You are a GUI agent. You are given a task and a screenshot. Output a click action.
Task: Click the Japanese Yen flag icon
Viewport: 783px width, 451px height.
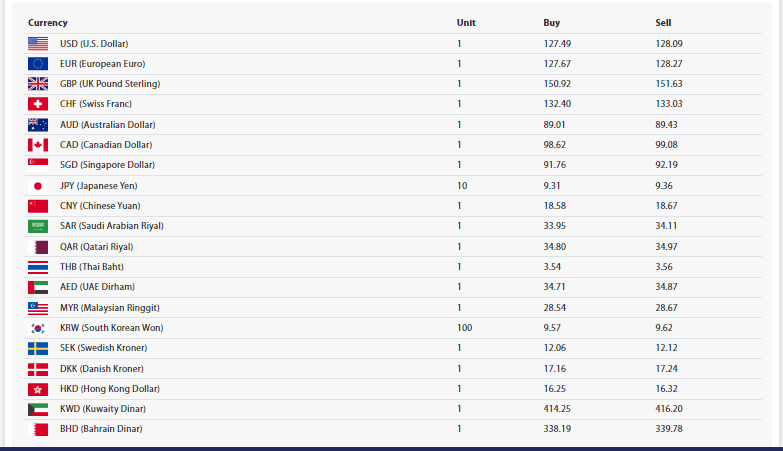[38, 186]
